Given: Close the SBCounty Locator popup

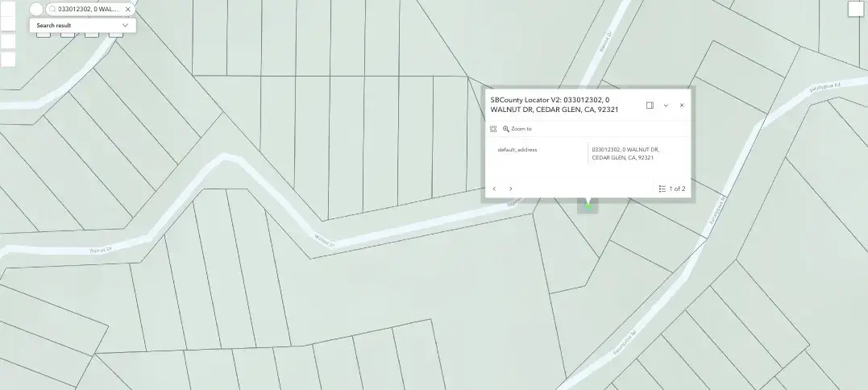Looking at the screenshot, I should coord(682,105).
